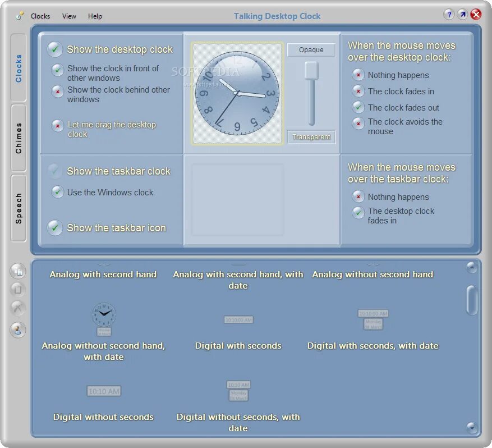Switch to the Chimes vertical tab
Viewport: 492px width, 448px height.
pyautogui.click(x=19, y=138)
